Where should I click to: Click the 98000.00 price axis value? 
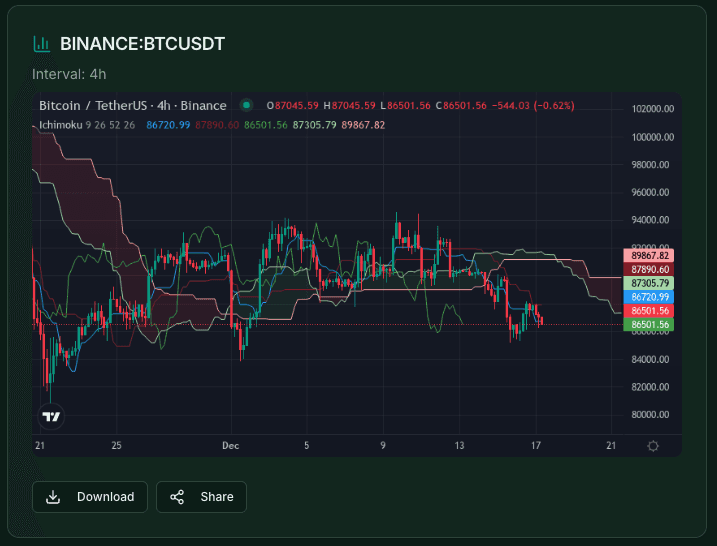point(650,165)
